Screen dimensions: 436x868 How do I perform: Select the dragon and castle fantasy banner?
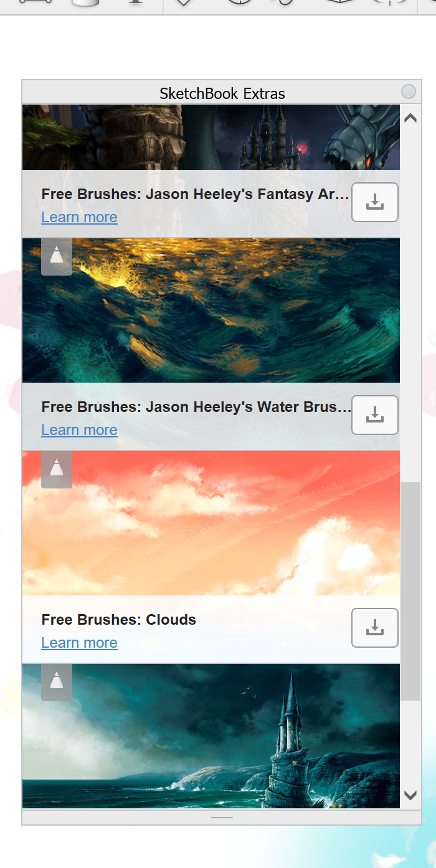tap(211, 137)
